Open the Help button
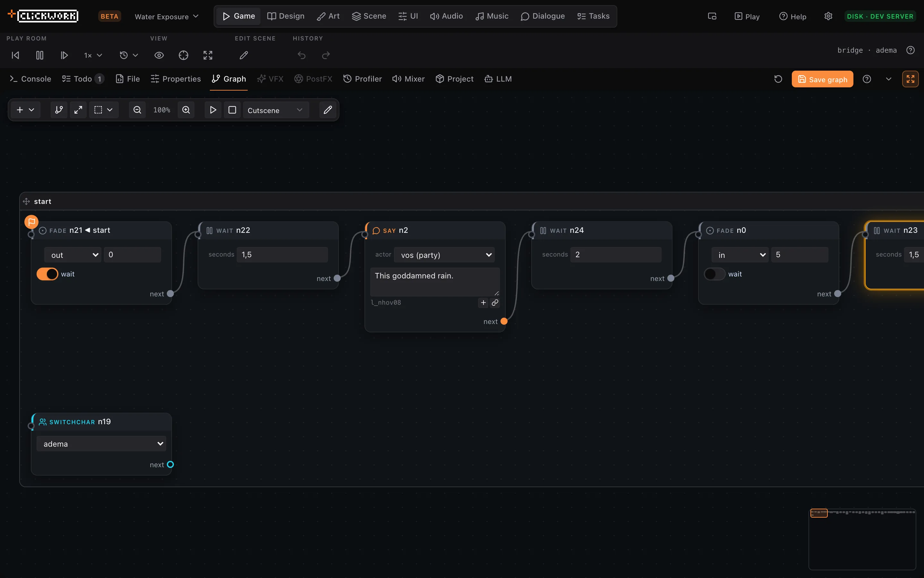The height and width of the screenshot is (578, 924). (x=793, y=16)
